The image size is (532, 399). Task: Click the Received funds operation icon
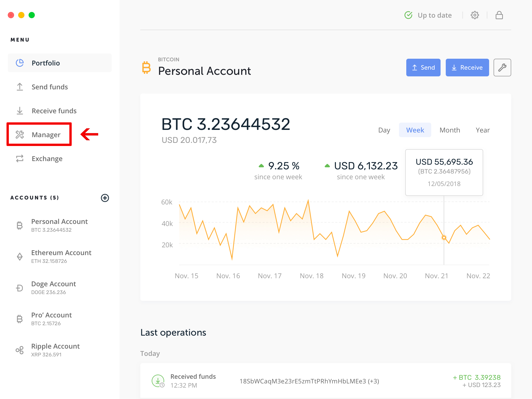(x=158, y=381)
